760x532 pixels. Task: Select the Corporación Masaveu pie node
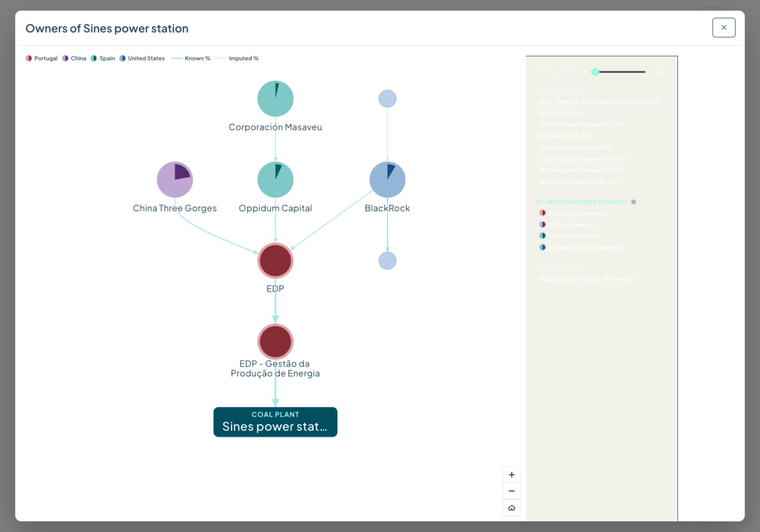tap(275, 99)
